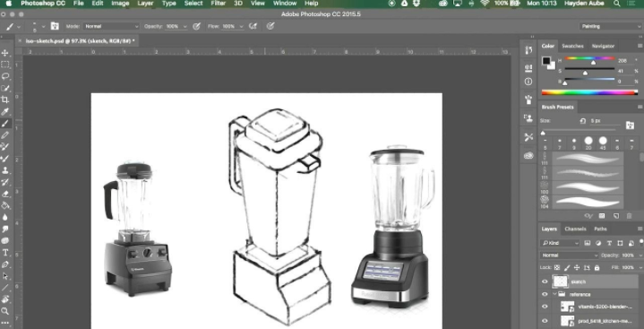Select the Eraser tool
Screen dimensions: 644x329
click(5, 194)
